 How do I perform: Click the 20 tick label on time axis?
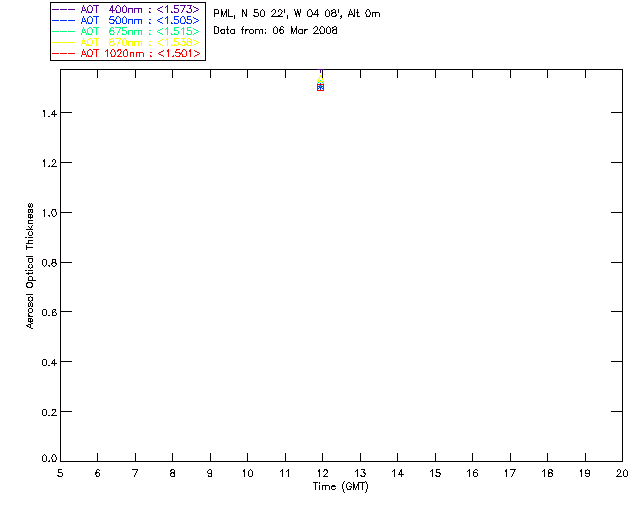pyautogui.click(x=621, y=473)
